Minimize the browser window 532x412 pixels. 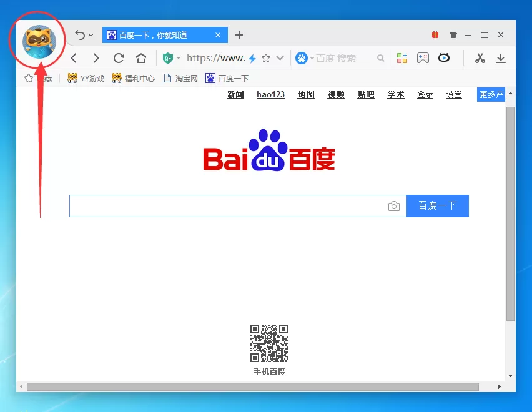point(468,35)
